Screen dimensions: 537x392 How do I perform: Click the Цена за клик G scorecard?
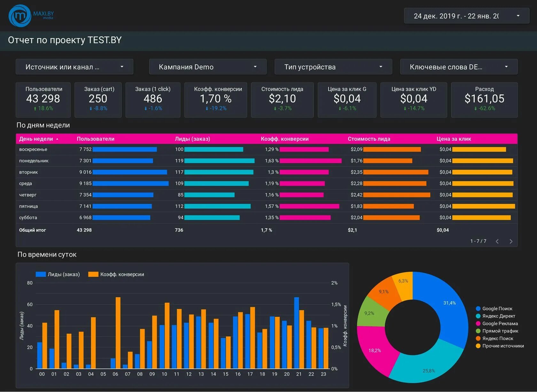(347, 100)
